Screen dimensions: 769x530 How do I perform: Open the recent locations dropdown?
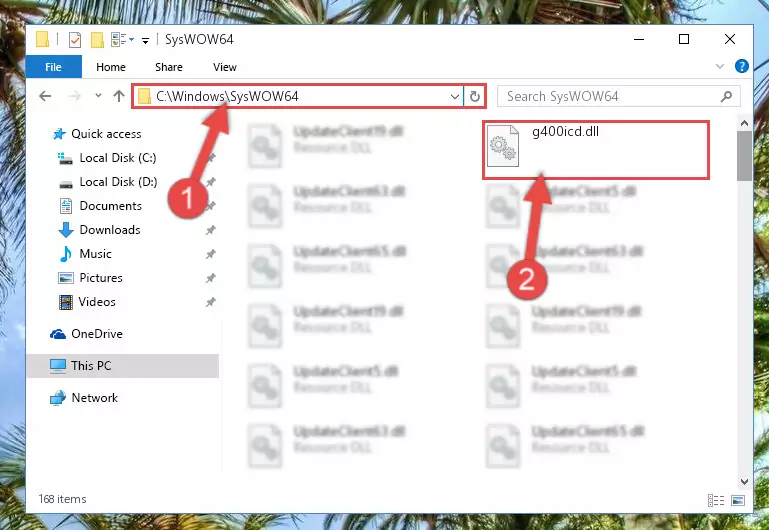99,96
